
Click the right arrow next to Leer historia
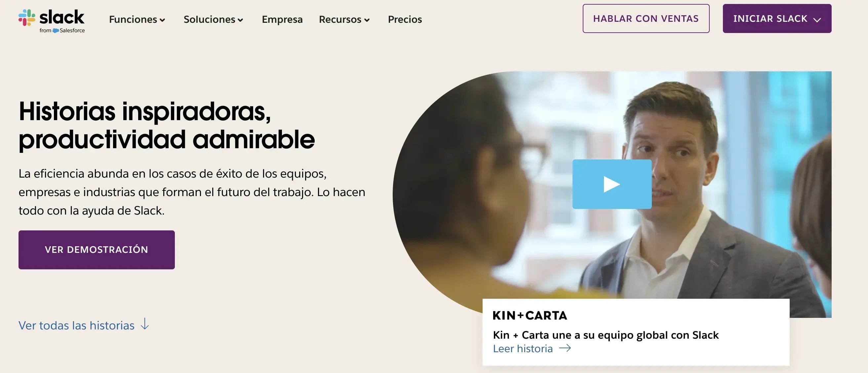click(565, 348)
